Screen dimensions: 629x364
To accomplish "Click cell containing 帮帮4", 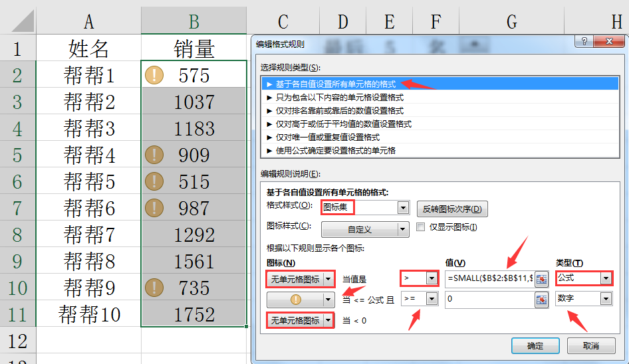I will click(x=88, y=154).
